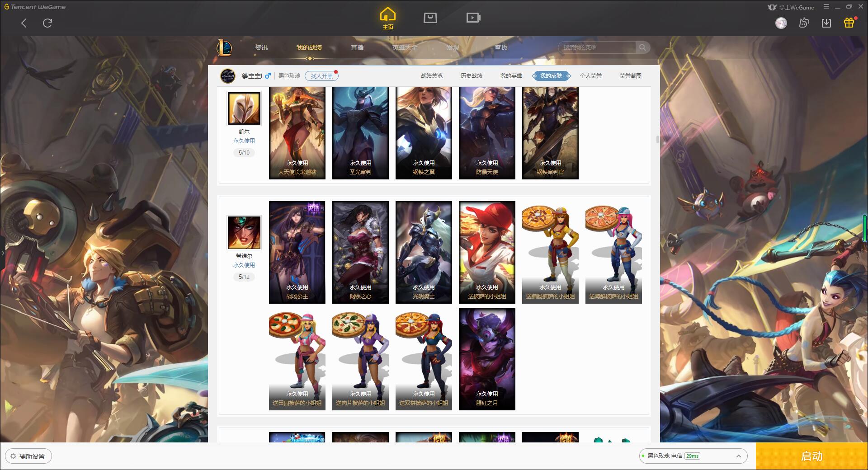The height and width of the screenshot is (470, 868).
Task: Open the 防暴天使 skin card
Action: (487, 133)
